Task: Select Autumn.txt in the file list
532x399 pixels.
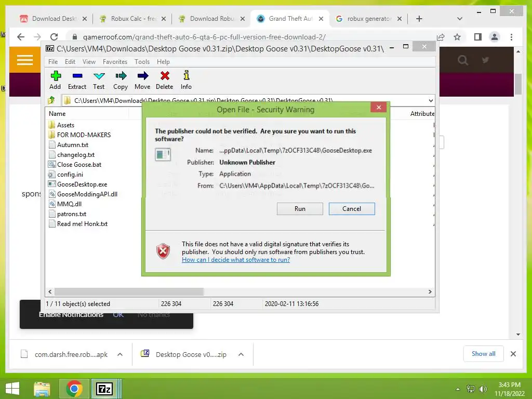Action: (x=69, y=145)
